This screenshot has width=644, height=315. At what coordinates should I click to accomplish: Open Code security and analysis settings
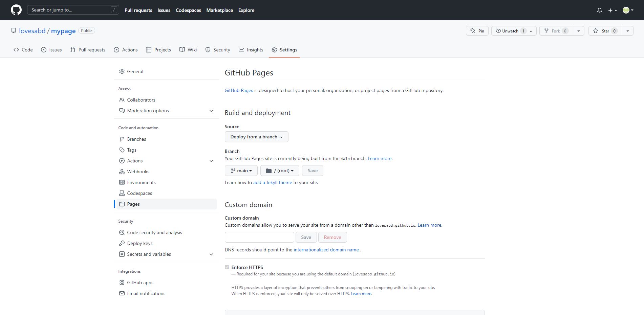click(x=167, y=232)
